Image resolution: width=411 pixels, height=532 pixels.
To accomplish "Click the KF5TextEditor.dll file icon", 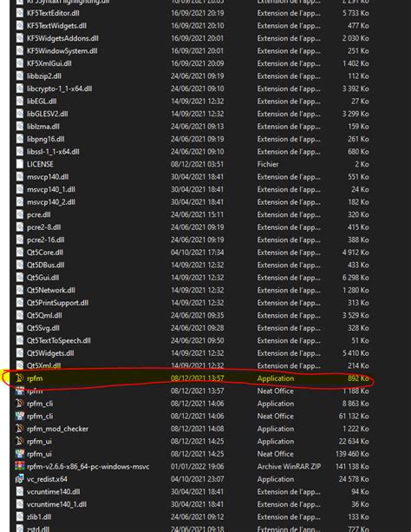I will [20, 13].
